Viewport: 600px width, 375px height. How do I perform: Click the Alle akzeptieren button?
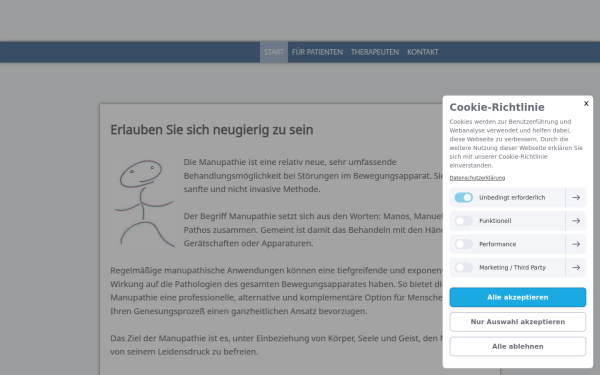(x=517, y=297)
